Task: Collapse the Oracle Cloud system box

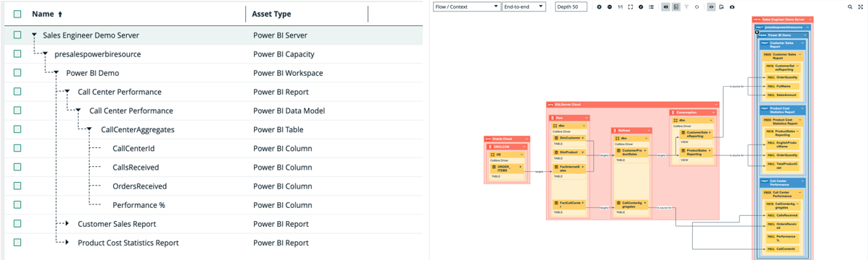Action: pyautogui.click(x=527, y=139)
